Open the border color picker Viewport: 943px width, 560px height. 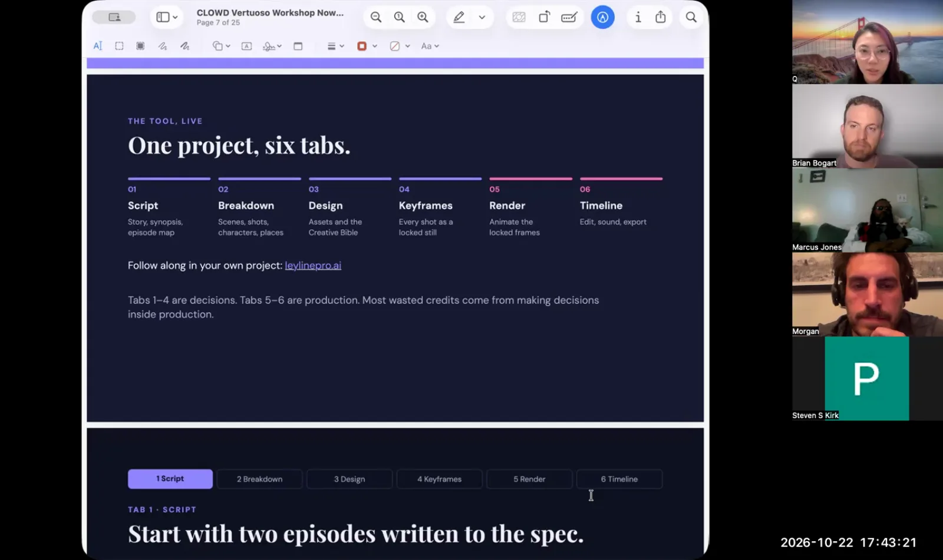coord(367,46)
